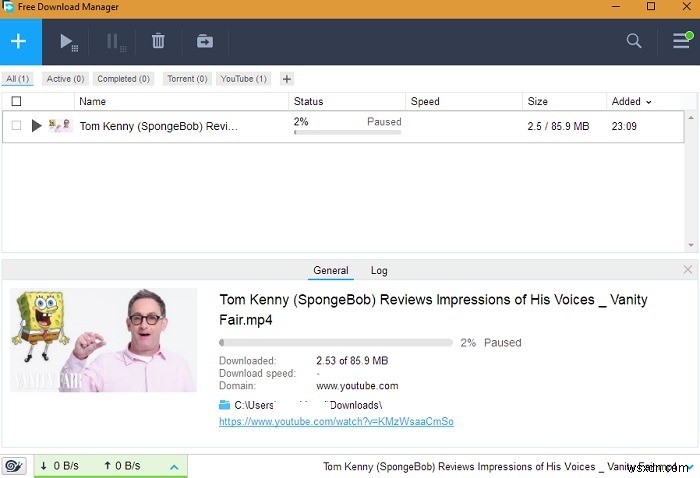Switch to the General tab
700x478 pixels.
click(331, 270)
